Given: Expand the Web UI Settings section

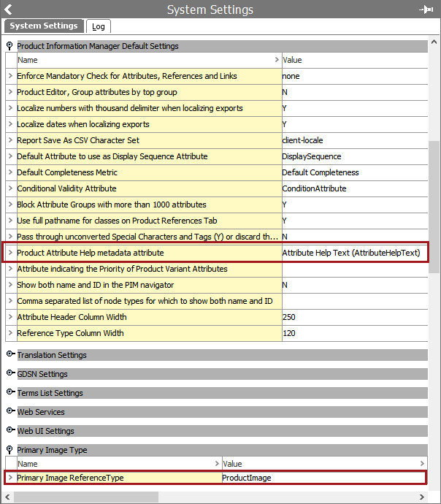Looking at the screenshot, I should pos(11,430).
